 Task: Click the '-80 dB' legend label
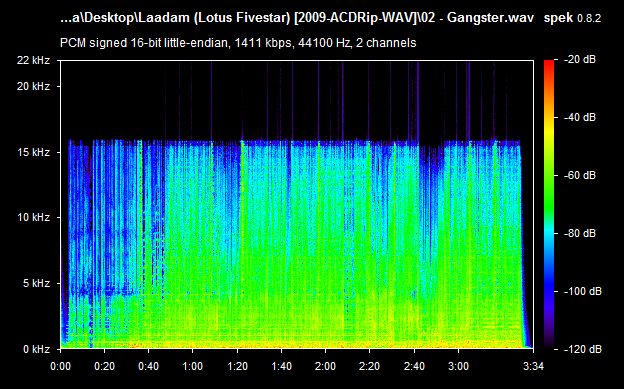click(x=580, y=233)
